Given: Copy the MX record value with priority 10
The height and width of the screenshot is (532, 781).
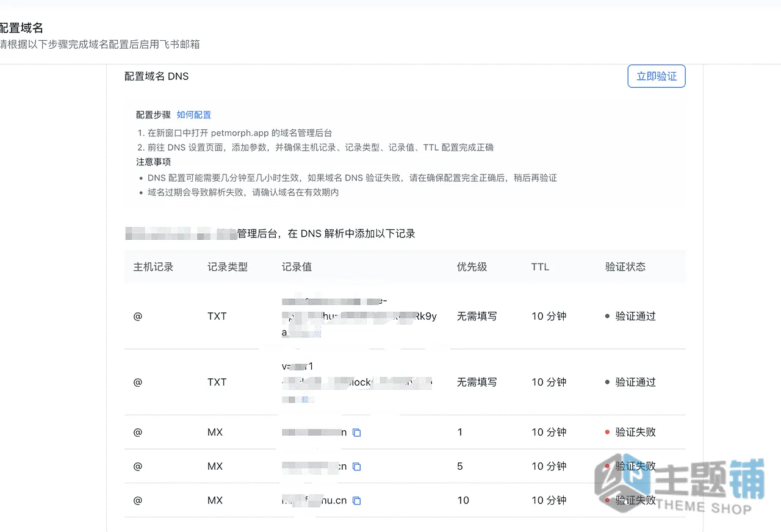Looking at the screenshot, I should click(x=357, y=501).
